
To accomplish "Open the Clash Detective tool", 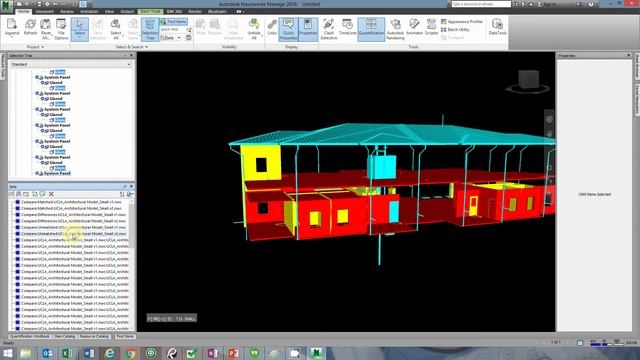I will (329, 29).
